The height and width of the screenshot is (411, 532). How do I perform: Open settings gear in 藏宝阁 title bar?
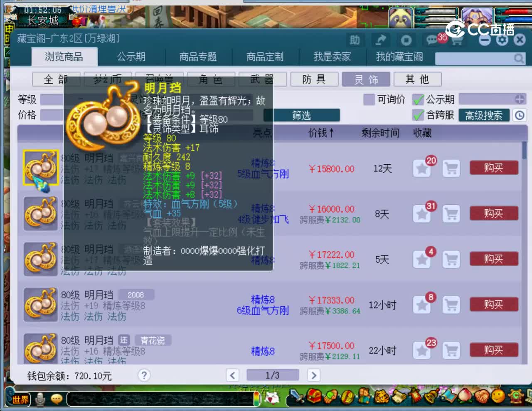tap(502, 40)
